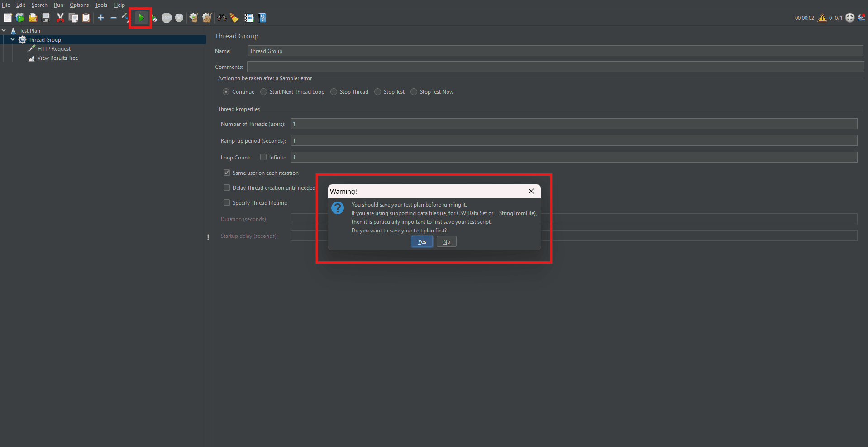Create a new test plan
This screenshot has width=868, height=447.
click(8, 18)
